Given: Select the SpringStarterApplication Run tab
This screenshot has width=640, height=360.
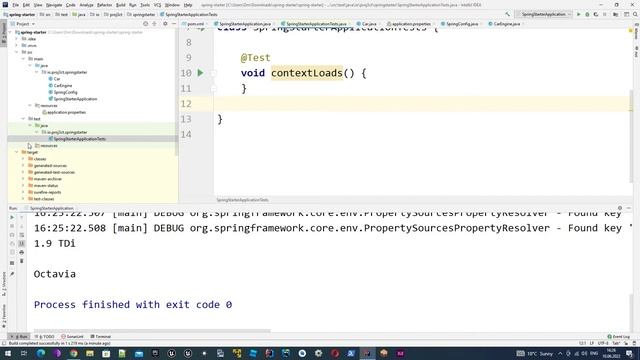Looking at the screenshot, I should [51, 208].
